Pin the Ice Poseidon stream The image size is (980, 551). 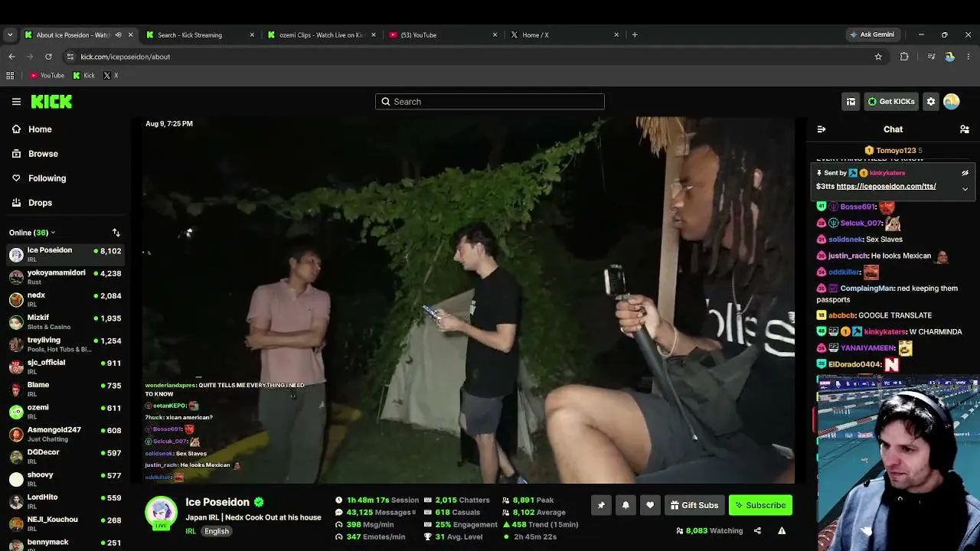point(601,505)
